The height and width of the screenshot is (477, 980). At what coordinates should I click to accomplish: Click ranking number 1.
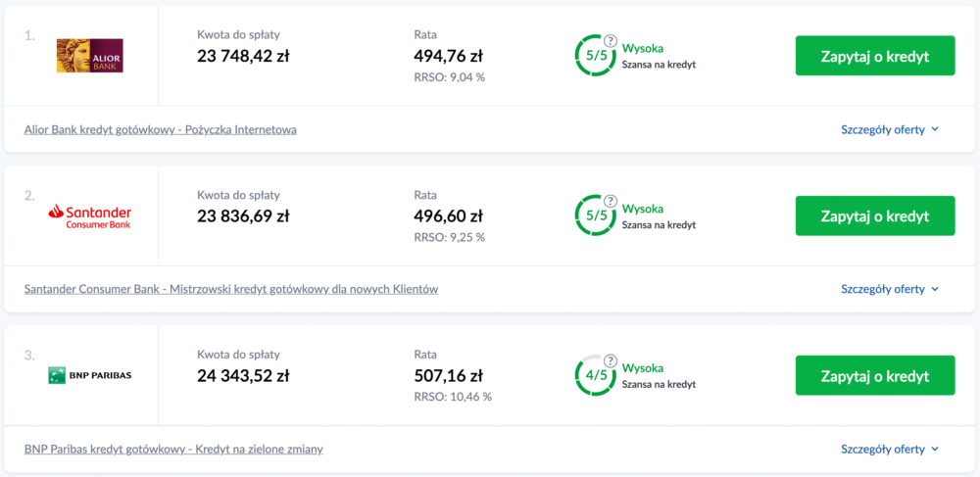29,36
